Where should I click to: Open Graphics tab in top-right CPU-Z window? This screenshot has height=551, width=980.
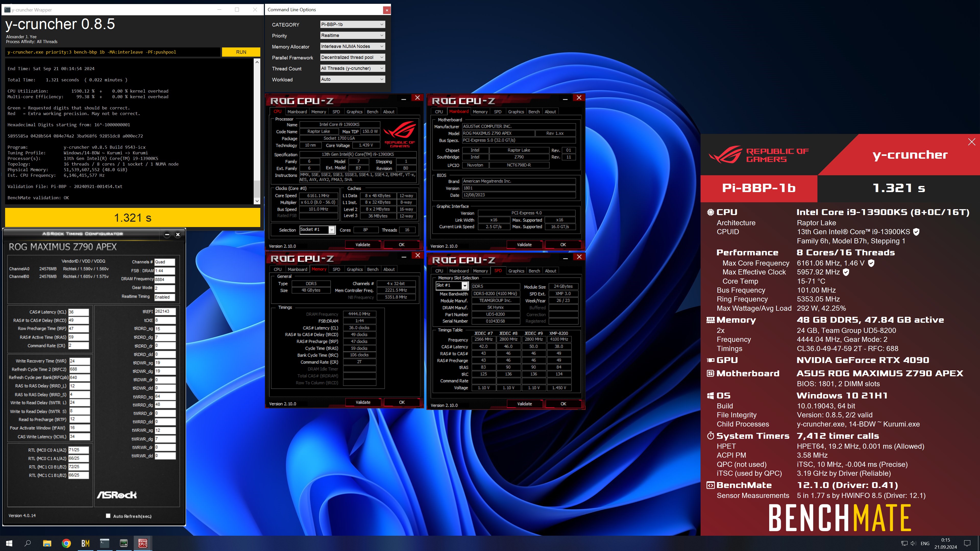pos(516,112)
